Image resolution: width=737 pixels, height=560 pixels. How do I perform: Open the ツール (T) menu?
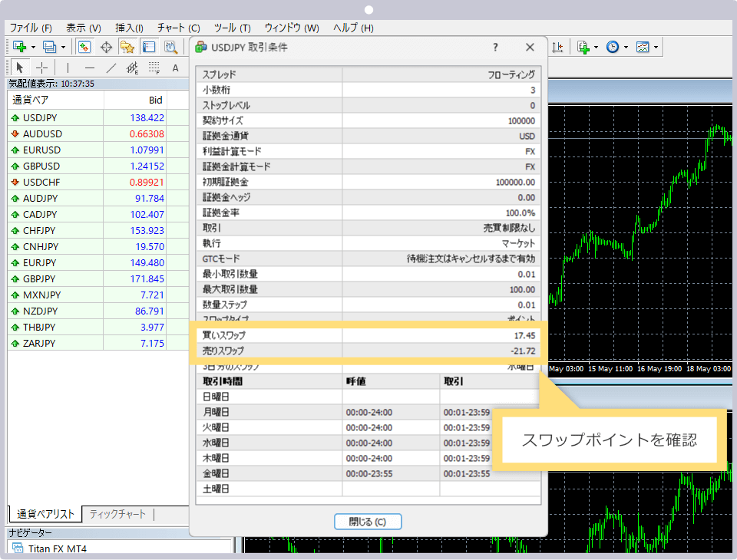click(232, 28)
